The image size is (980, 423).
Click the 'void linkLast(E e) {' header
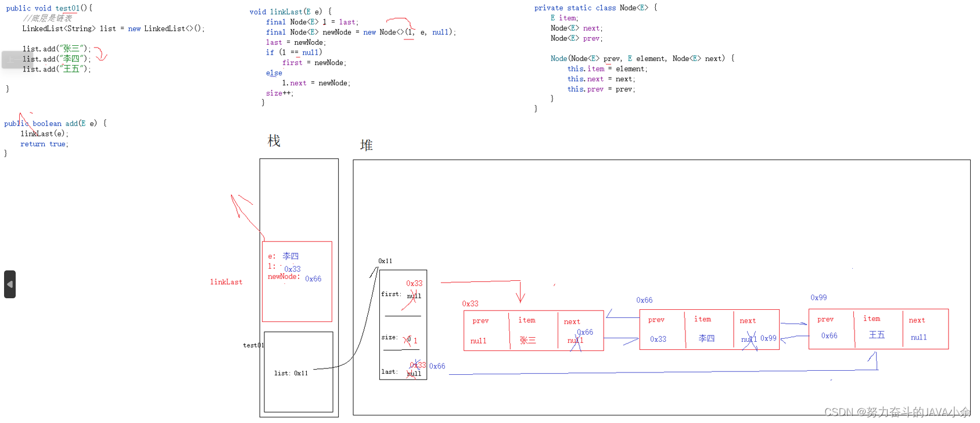[x=290, y=12]
